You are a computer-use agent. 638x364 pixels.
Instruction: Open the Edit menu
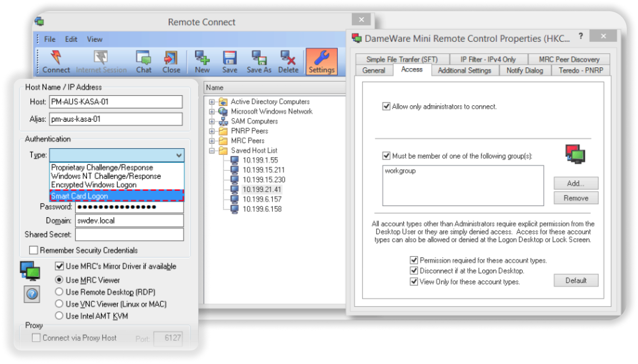[x=71, y=39]
